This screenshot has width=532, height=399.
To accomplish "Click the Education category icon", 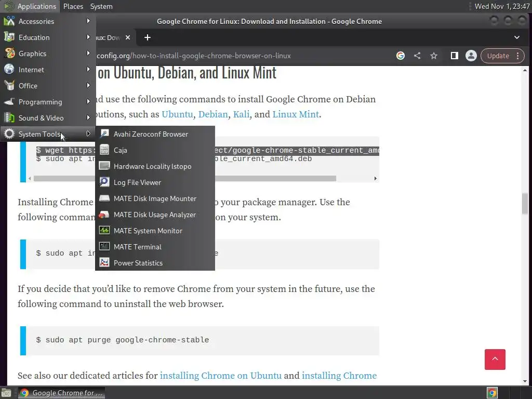I will 9,37.
